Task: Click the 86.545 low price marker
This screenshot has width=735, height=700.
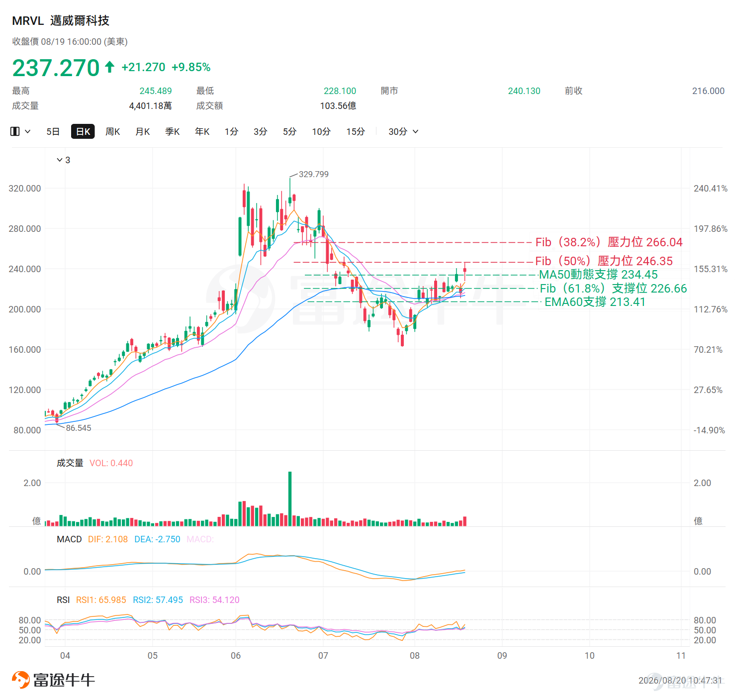Action: tap(79, 428)
